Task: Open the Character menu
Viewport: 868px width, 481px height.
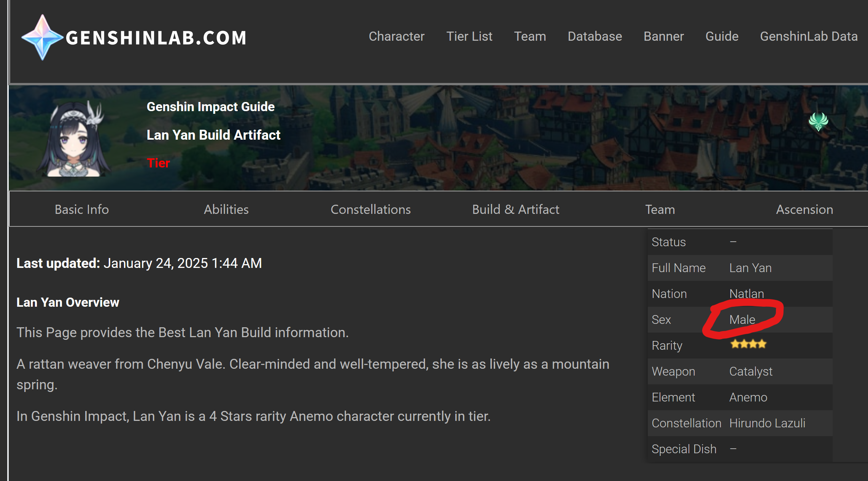Action: point(396,37)
